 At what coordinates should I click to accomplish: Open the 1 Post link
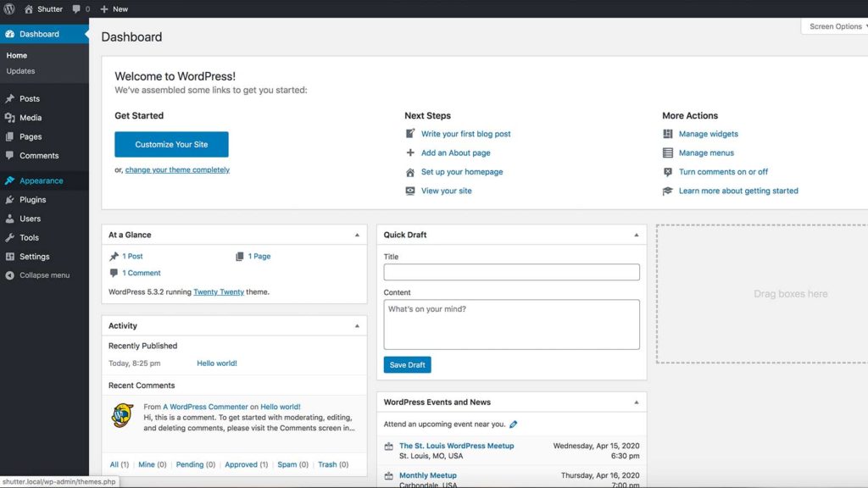[132, 256]
